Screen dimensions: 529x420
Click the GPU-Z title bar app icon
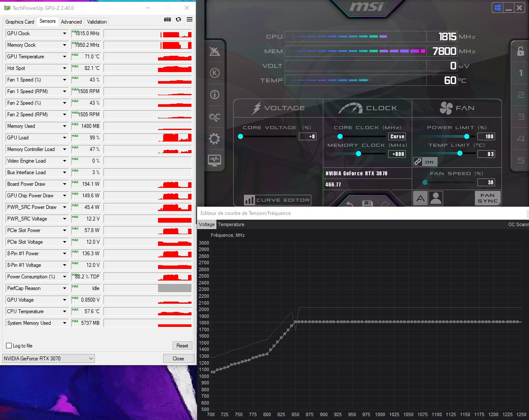point(7,8)
